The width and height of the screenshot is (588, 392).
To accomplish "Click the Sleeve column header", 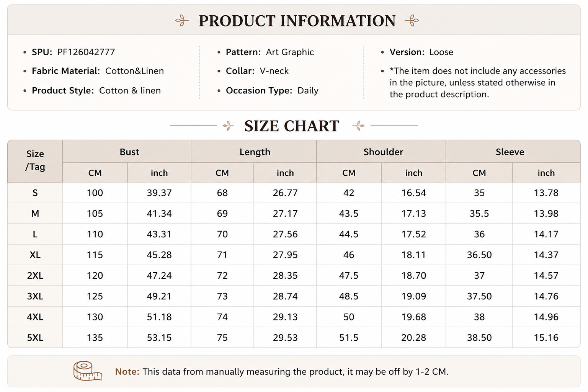I will [510, 152].
